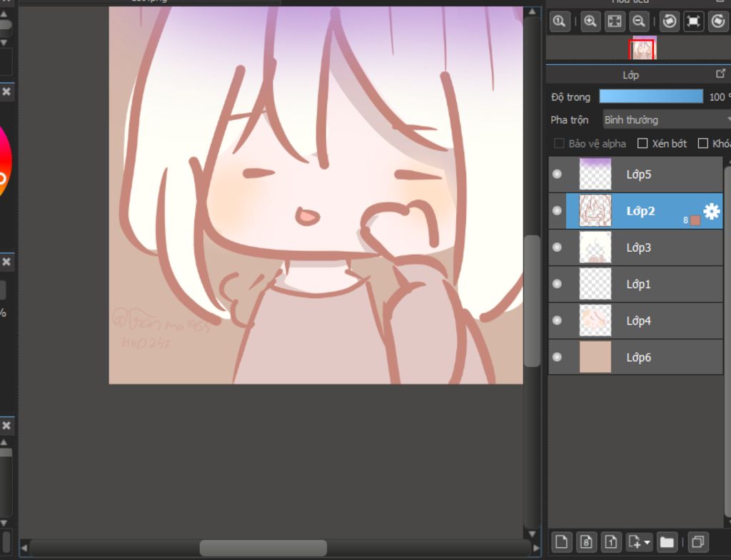Image resolution: width=731 pixels, height=560 pixels.
Task: Hide the Lớp4 layer
Action: point(557,320)
